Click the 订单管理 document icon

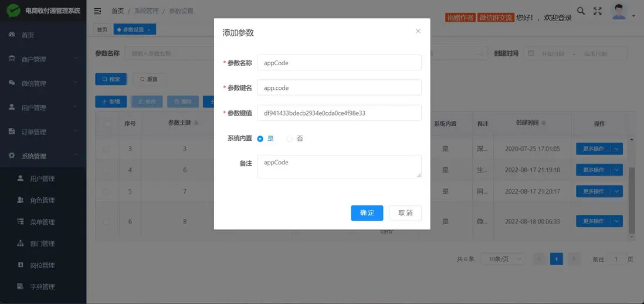tap(12, 132)
